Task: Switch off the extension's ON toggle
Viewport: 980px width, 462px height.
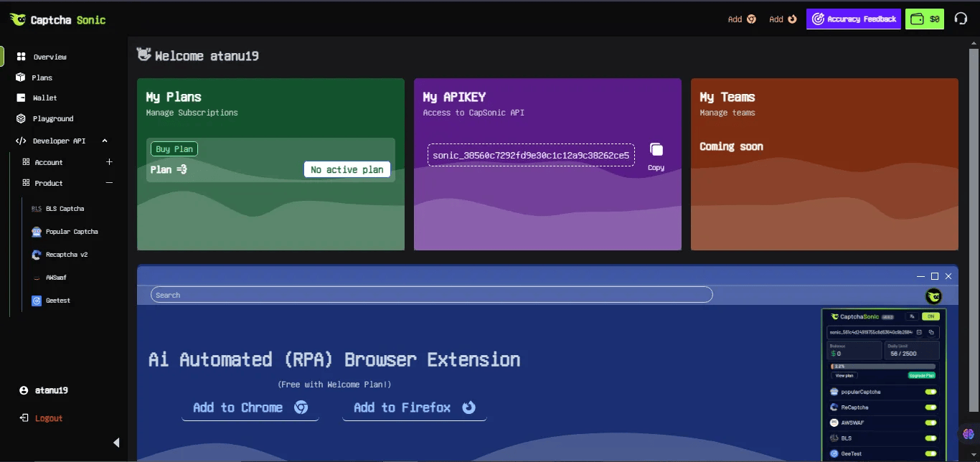Action: 930,316
